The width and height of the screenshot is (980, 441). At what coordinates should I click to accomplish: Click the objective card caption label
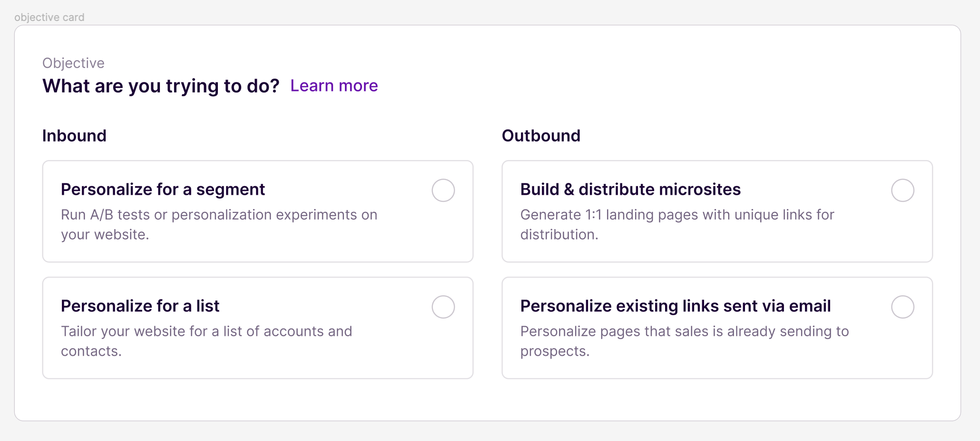point(49,17)
